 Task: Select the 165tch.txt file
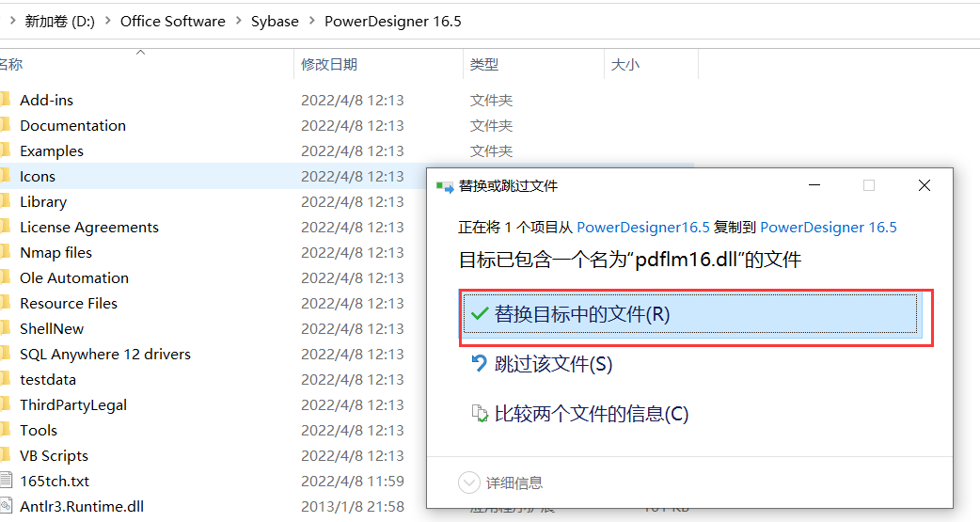click(55, 482)
